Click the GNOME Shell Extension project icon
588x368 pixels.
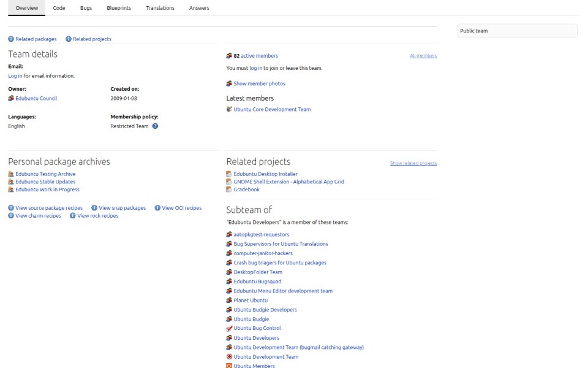229,182
